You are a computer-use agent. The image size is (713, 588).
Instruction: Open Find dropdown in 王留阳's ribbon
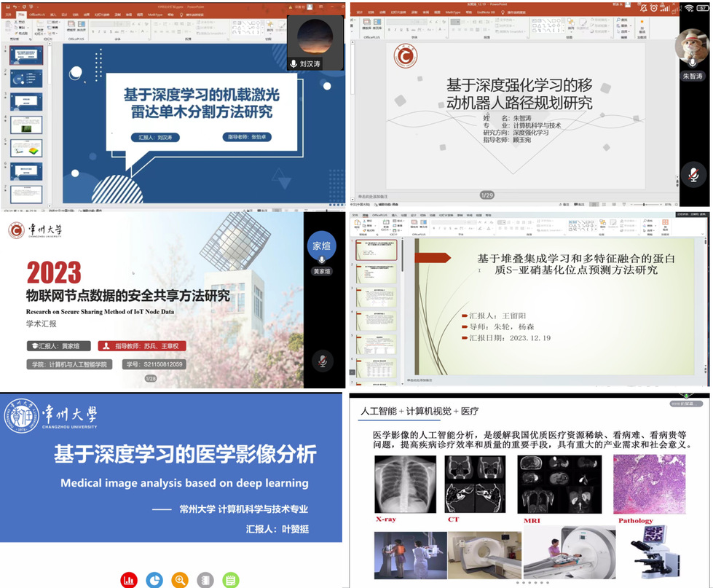click(x=648, y=220)
